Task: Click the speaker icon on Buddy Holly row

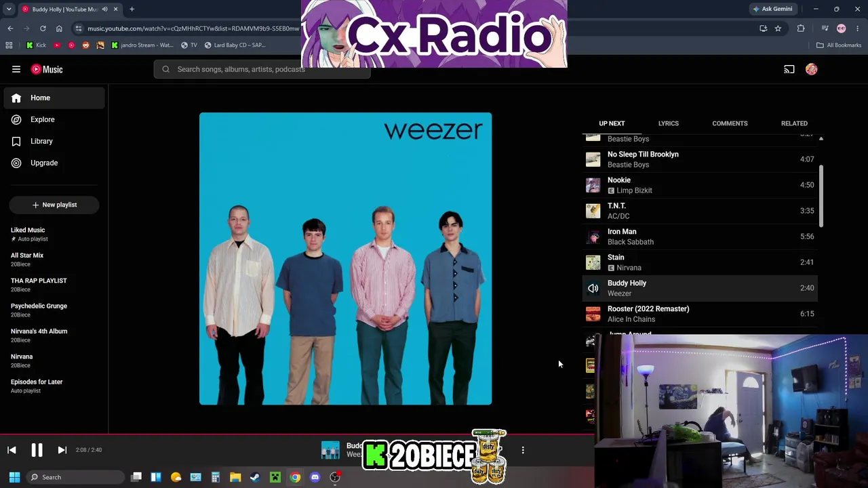Action: (x=593, y=289)
